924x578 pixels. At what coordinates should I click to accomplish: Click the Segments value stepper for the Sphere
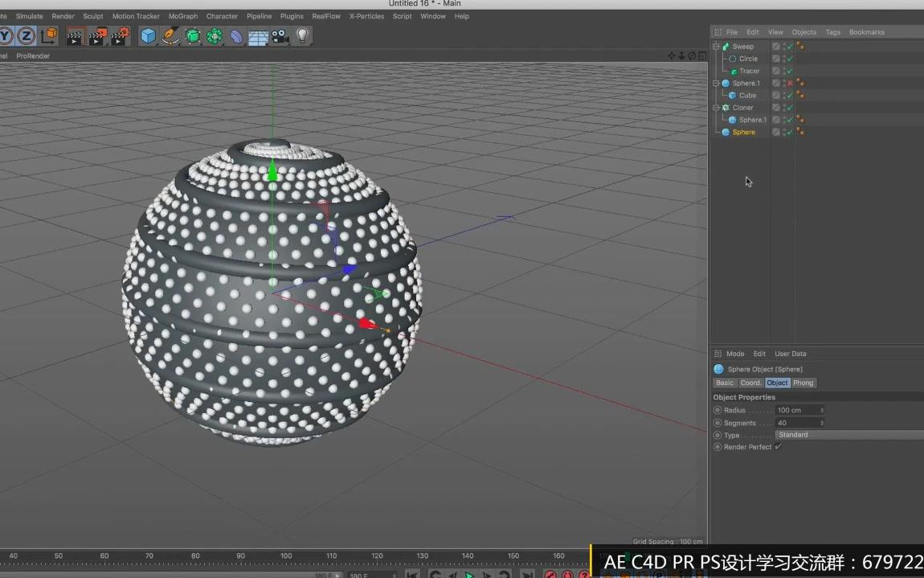[x=821, y=423]
